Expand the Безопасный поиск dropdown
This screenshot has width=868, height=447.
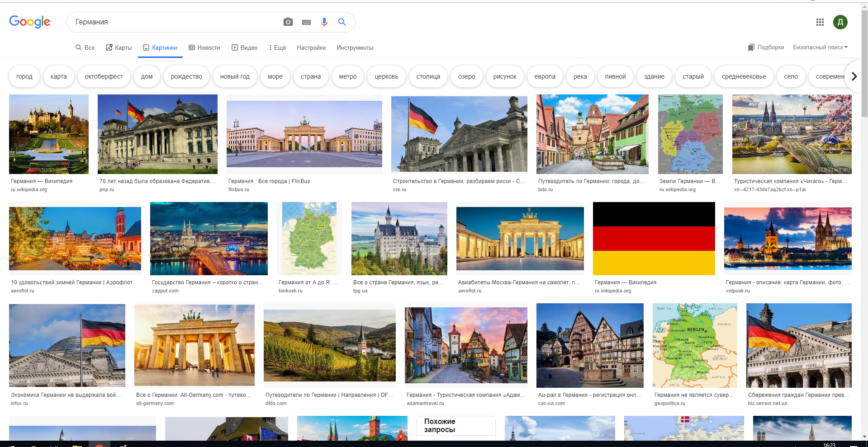pos(820,47)
